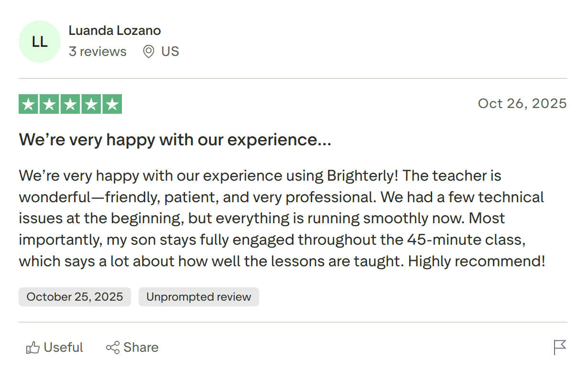Click the Useful text label
The height and width of the screenshot is (369, 588).
[x=64, y=347]
